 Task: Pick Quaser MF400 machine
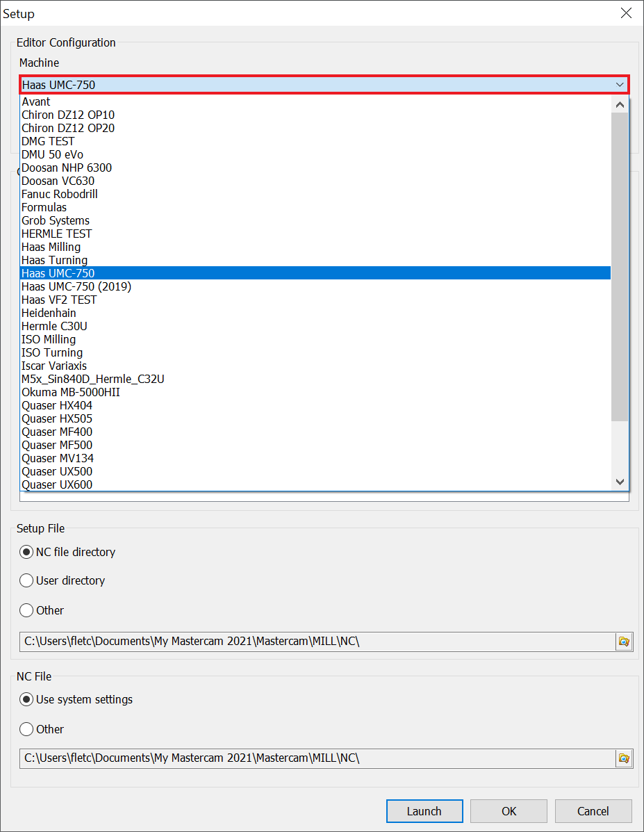[315, 432]
